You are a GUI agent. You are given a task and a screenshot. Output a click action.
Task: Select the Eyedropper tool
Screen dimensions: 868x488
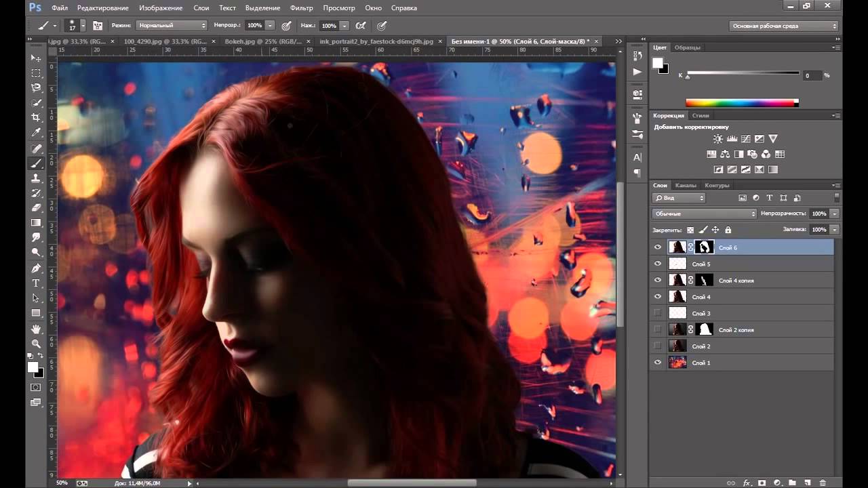[36, 133]
